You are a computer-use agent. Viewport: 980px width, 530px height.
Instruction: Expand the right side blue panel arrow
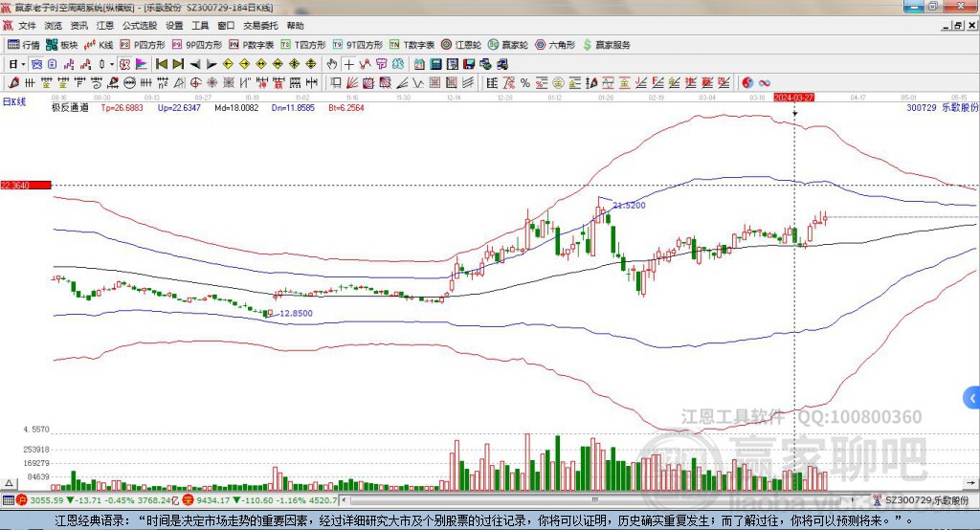coord(972,398)
